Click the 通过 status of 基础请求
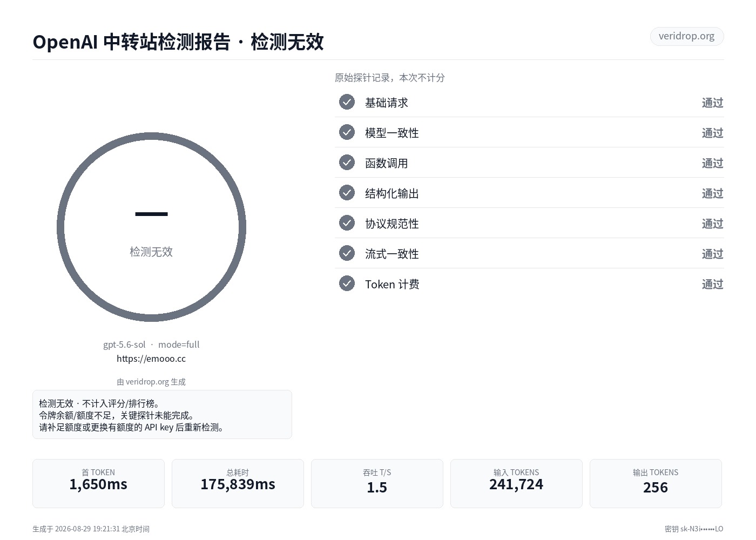The height and width of the screenshot is (540, 756). click(x=712, y=103)
